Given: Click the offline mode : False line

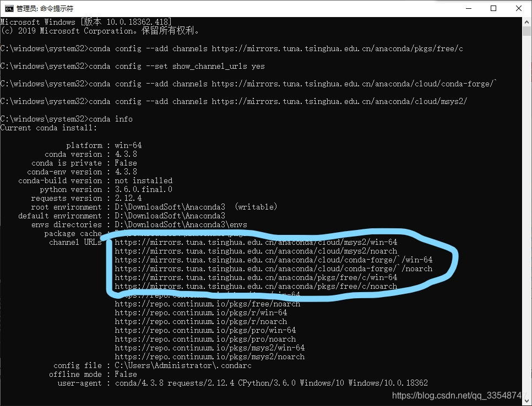Looking at the screenshot, I should click(93, 375).
